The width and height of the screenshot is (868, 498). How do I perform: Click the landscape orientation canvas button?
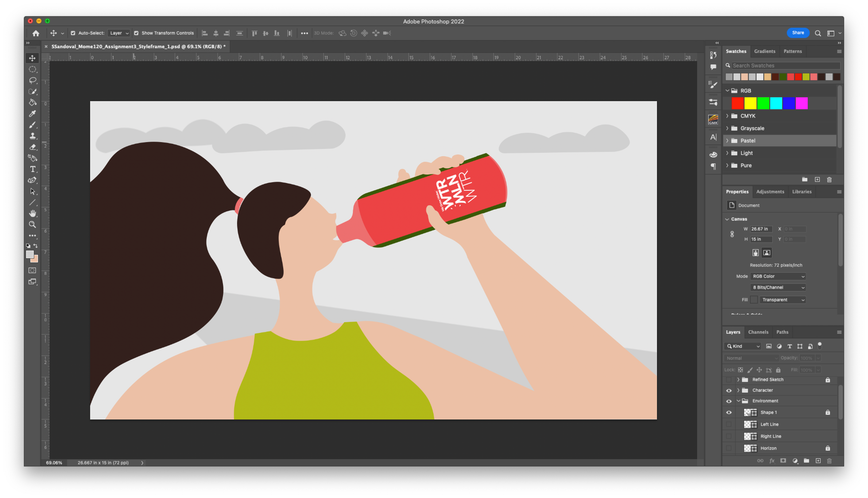pyautogui.click(x=766, y=253)
